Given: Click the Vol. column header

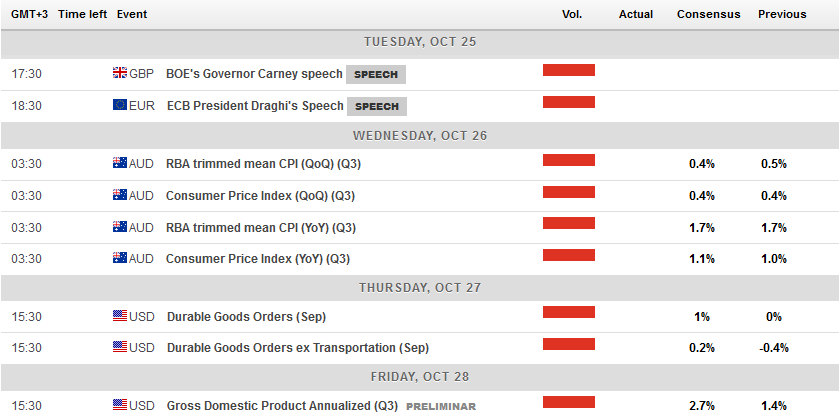Looking at the screenshot, I should 572,14.
